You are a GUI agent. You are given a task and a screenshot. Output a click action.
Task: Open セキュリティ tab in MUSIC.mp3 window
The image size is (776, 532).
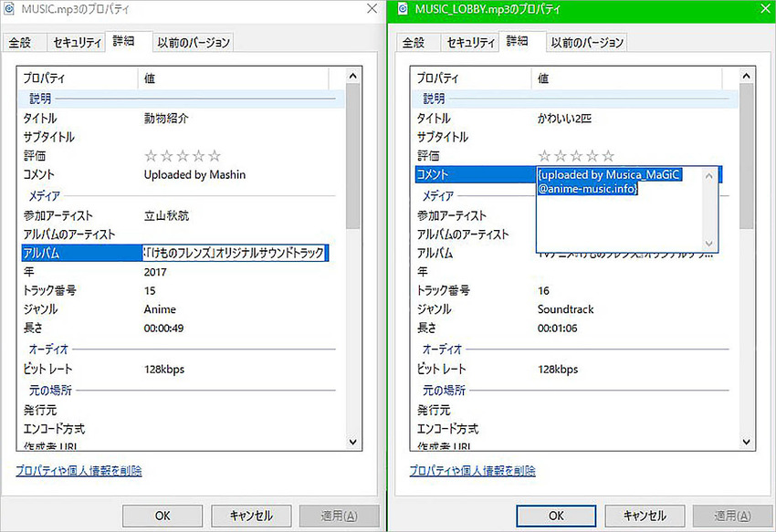[77, 43]
